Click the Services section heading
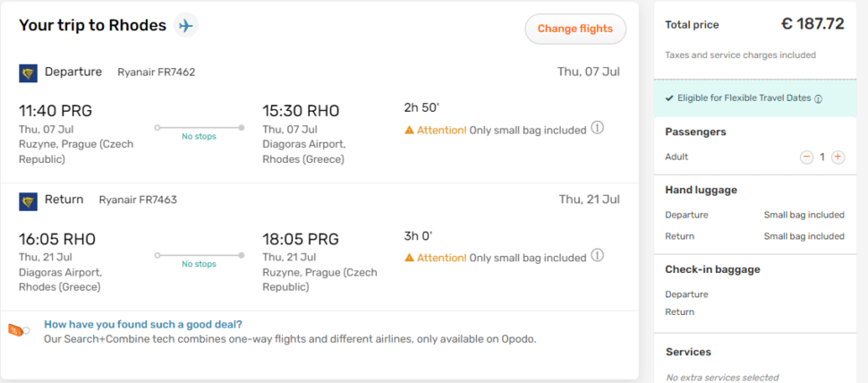The width and height of the screenshot is (868, 383). [688, 352]
